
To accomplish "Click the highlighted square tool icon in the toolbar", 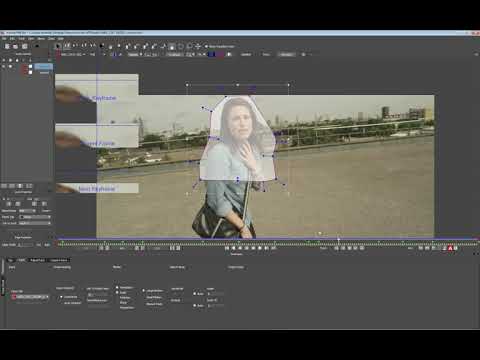I will tap(172, 46).
